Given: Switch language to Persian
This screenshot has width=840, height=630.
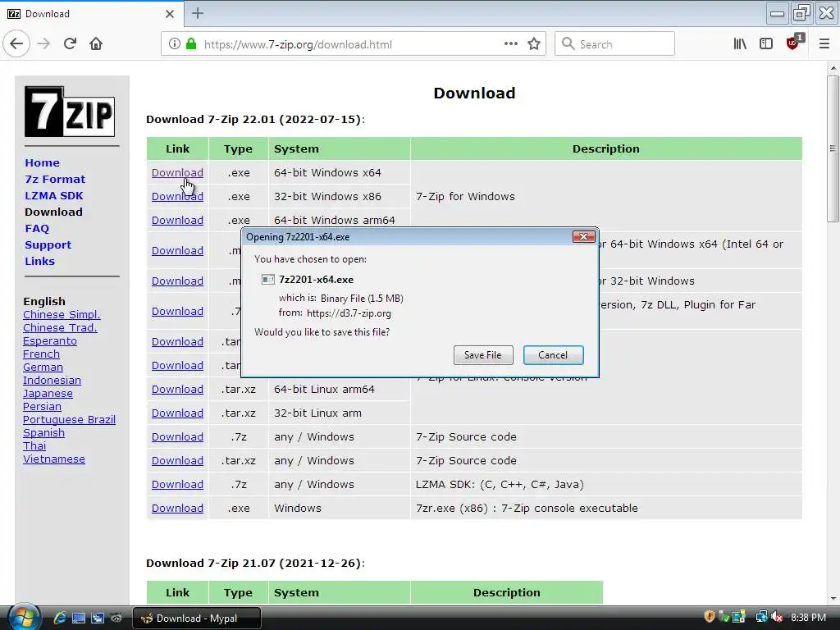Looking at the screenshot, I should pyautogui.click(x=42, y=407).
